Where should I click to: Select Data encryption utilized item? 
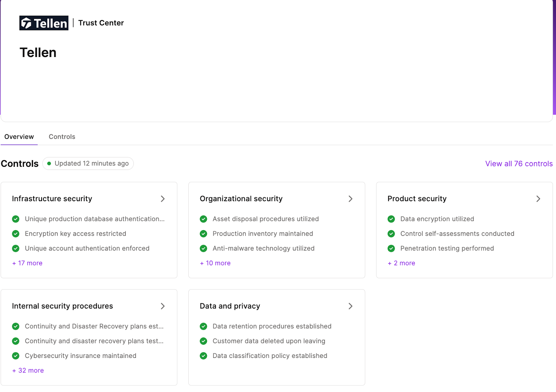[x=437, y=219]
